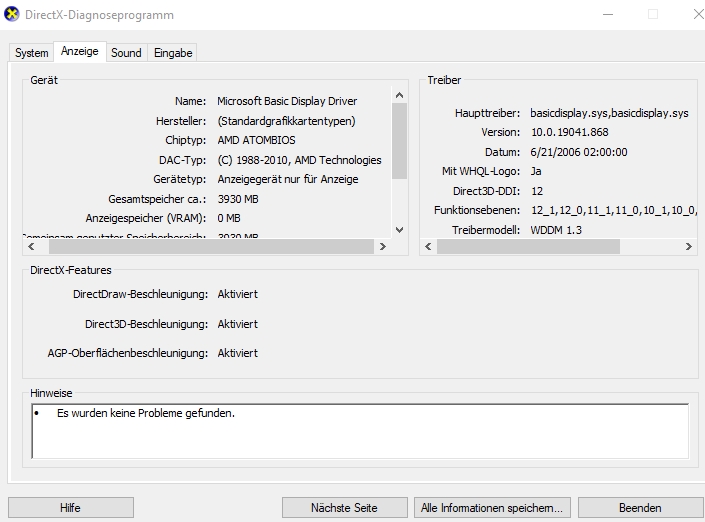
Task: Click the 'Hersteller:' label
Action: 181,121
